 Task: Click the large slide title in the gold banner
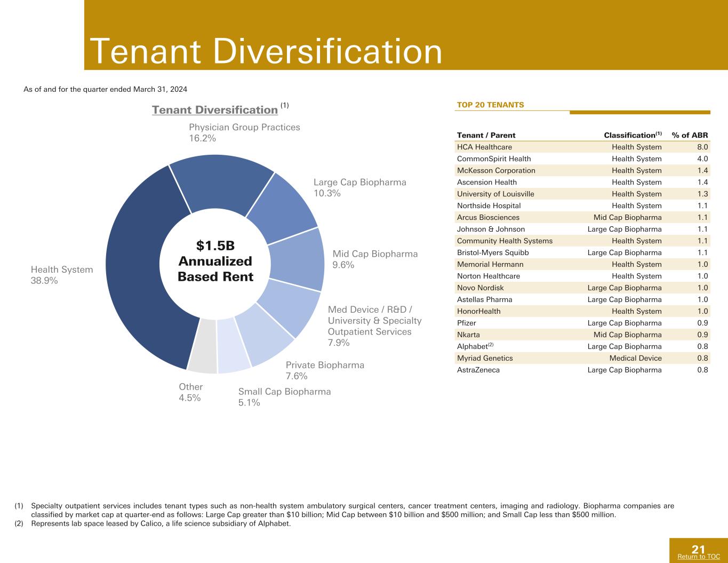click(266, 52)
